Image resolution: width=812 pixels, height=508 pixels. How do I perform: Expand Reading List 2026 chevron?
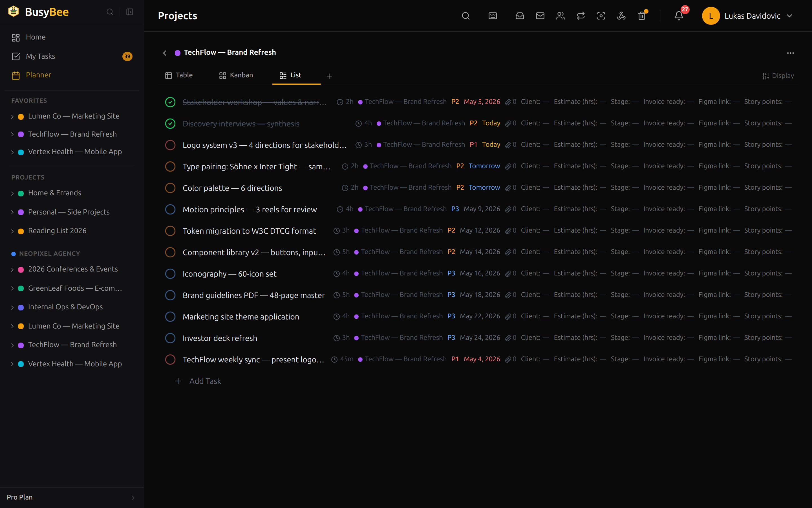(12, 231)
